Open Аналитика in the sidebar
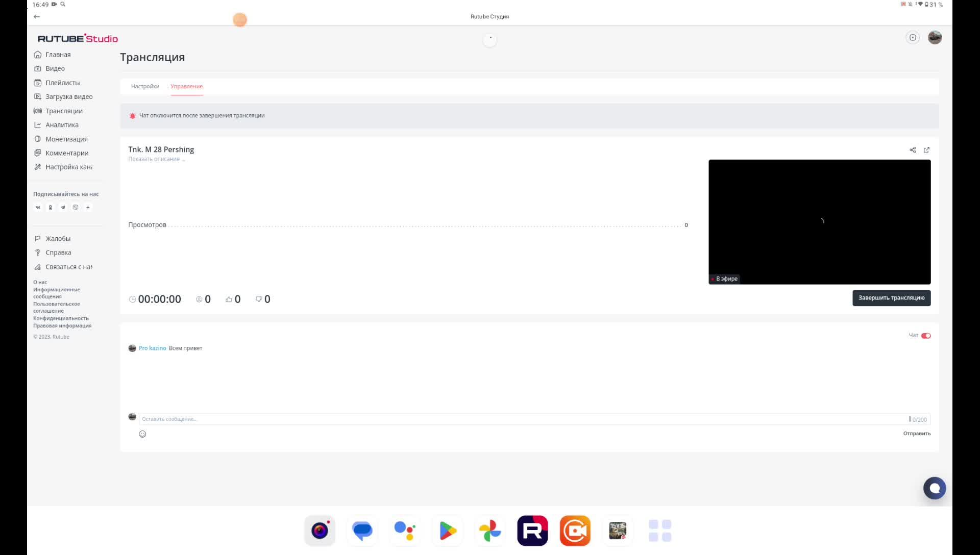The image size is (980, 555). (61, 125)
